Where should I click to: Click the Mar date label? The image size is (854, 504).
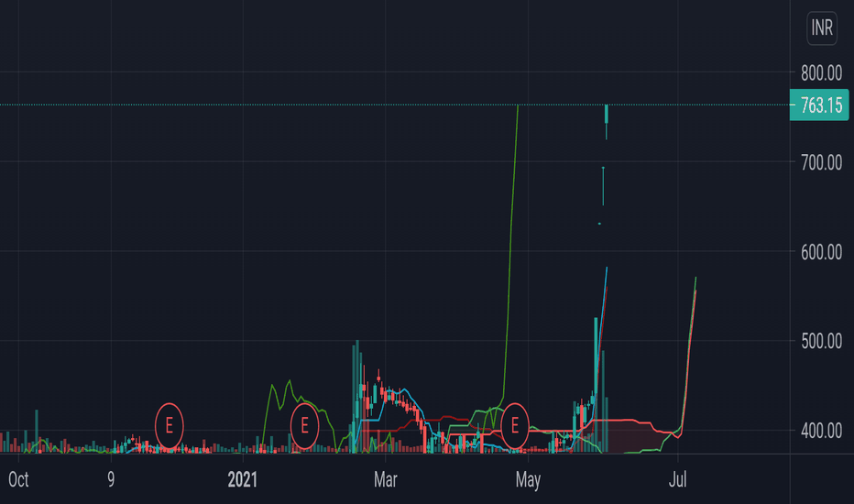(386, 479)
